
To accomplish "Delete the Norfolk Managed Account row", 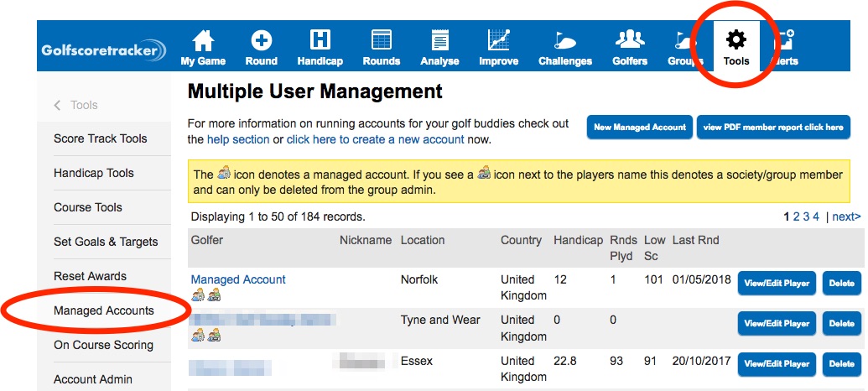I will point(841,283).
